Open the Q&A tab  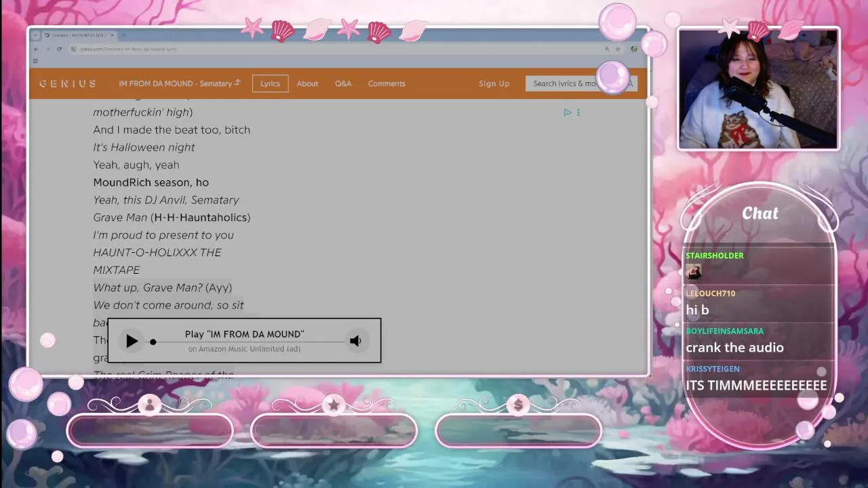[x=343, y=83]
